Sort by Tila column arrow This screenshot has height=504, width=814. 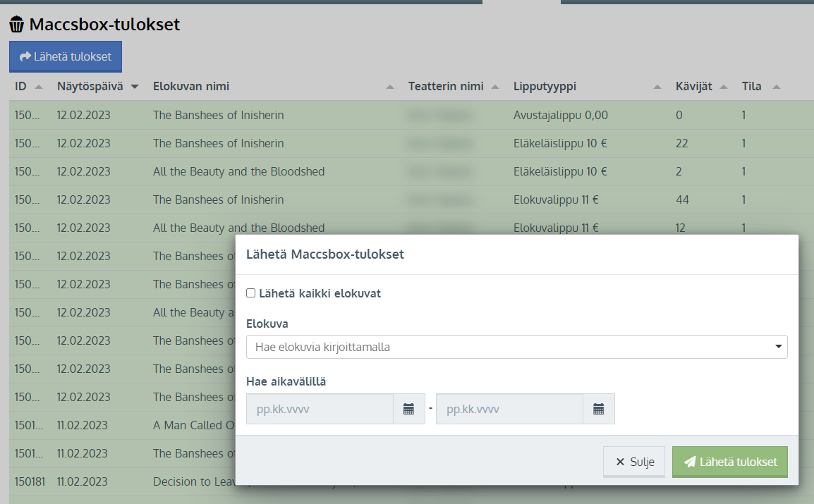click(777, 87)
